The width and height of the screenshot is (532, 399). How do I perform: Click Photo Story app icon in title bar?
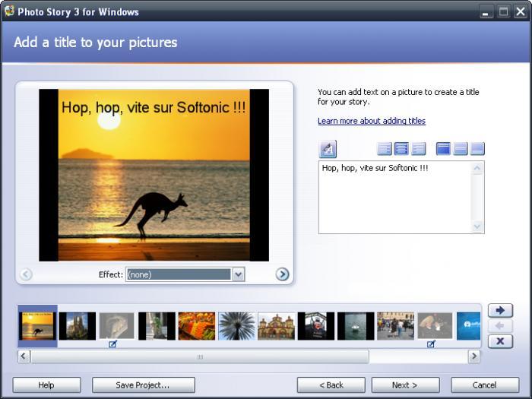9,11
